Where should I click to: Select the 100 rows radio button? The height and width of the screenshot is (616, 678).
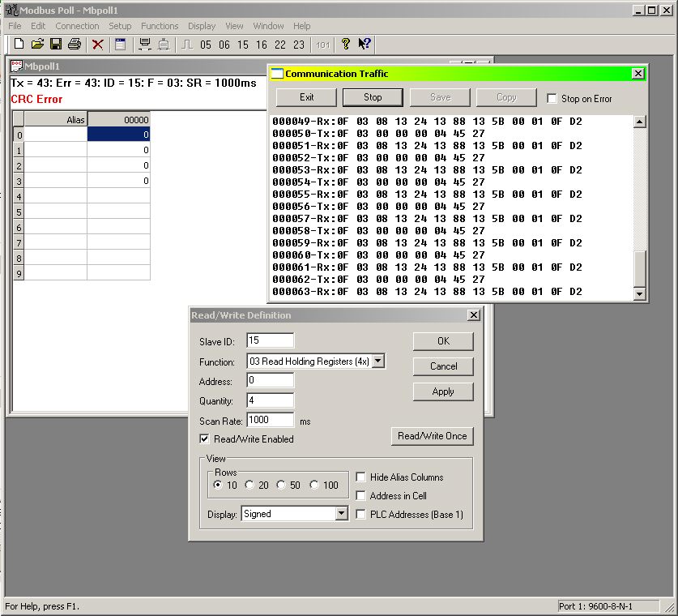[x=314, y=485]
